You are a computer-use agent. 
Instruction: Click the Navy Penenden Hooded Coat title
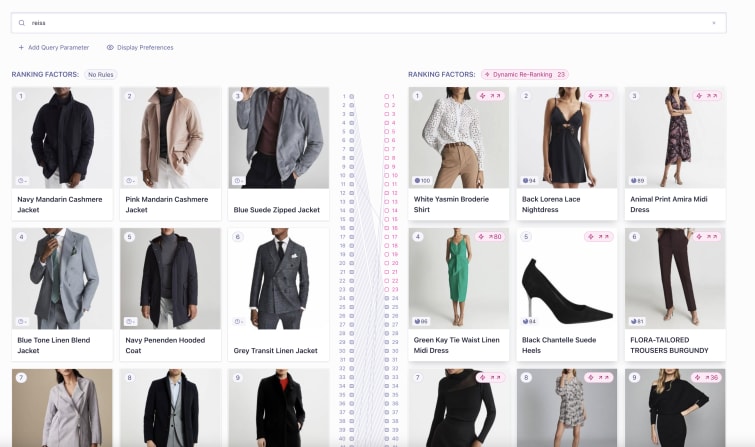(165, 345)
